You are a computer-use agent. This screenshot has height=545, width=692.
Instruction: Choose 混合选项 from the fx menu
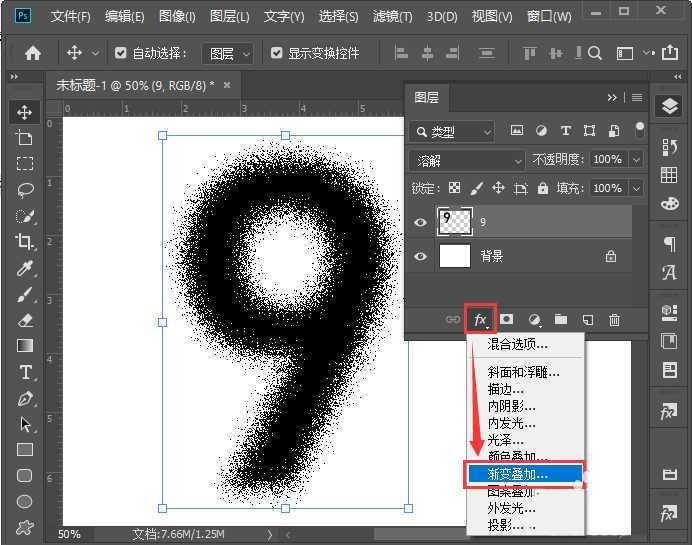(x=518, y=344)
